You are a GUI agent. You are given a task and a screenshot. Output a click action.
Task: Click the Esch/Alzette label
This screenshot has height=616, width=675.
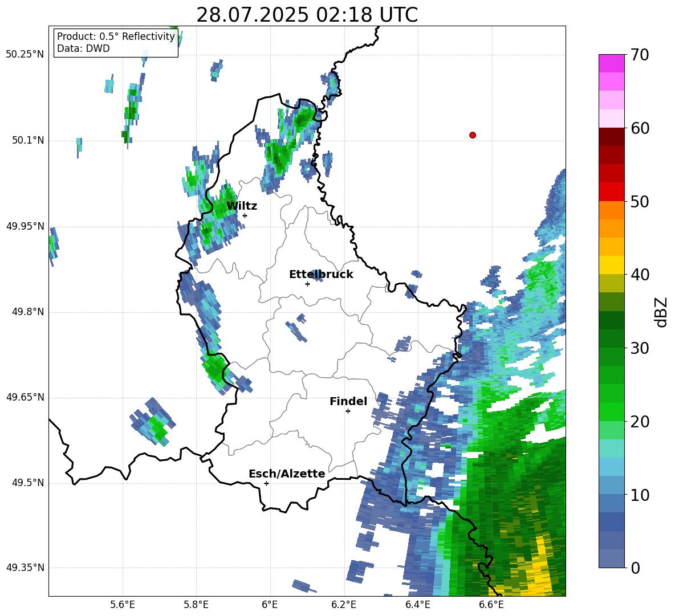tap(287, 474)
